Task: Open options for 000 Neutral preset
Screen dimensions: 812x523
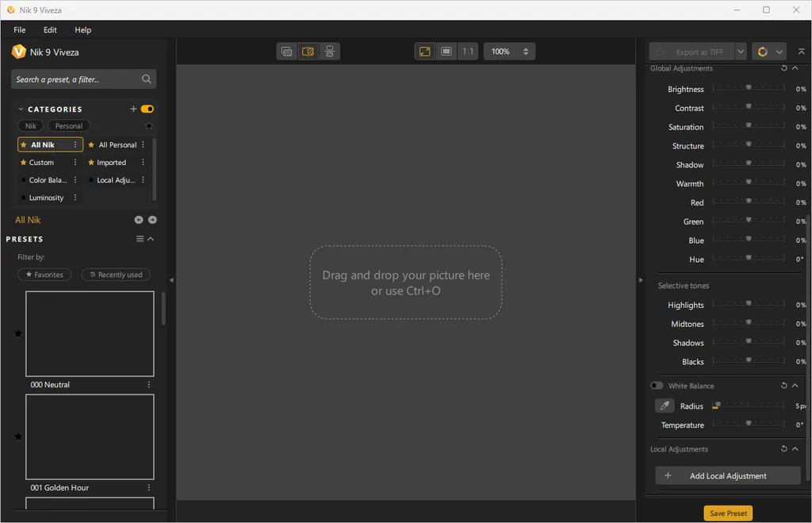Action: (x=148, y=385)
